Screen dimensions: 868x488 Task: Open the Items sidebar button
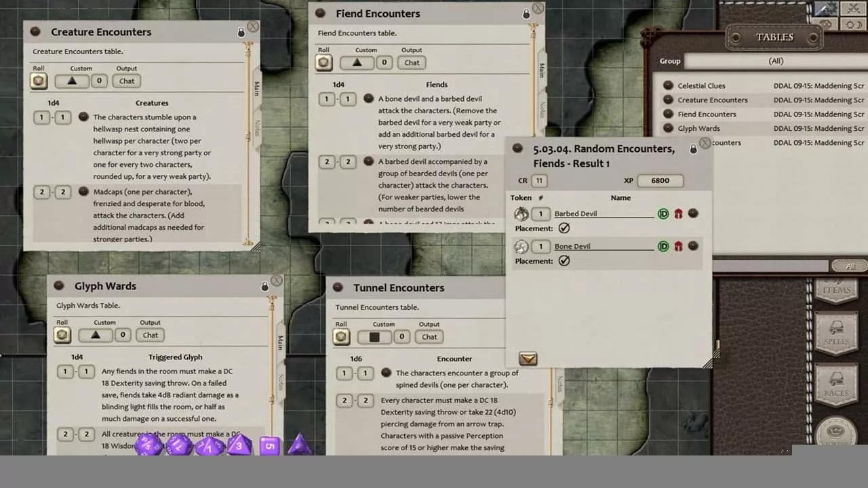point(837,291)
